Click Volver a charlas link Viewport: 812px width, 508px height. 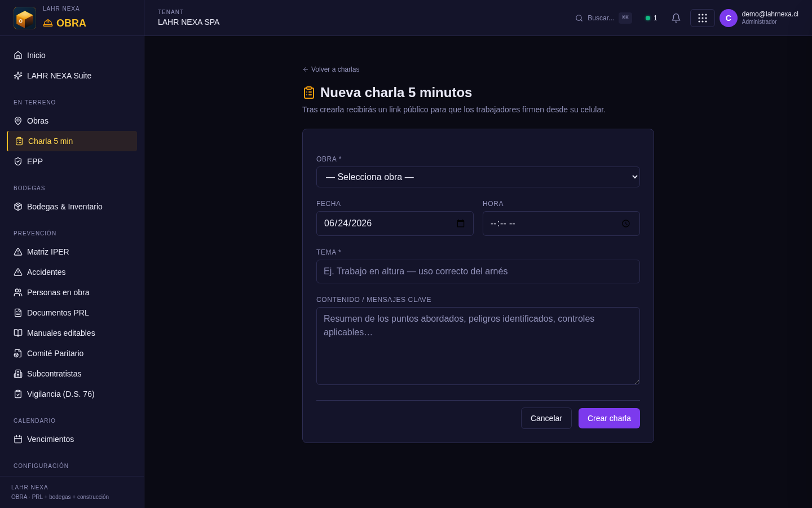(x=331, y=69)
